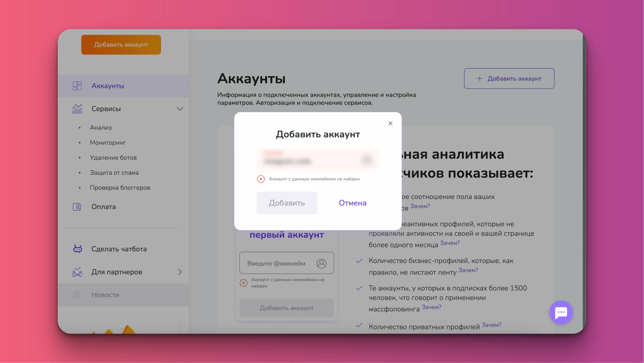The image size is (644, 363).
Task: Click the outlined + Добавить аккаунт button
Action: tap(509, 79)
